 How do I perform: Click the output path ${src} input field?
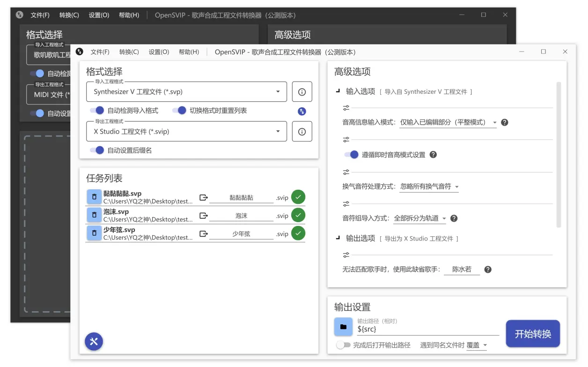click(x=427, y=330)
